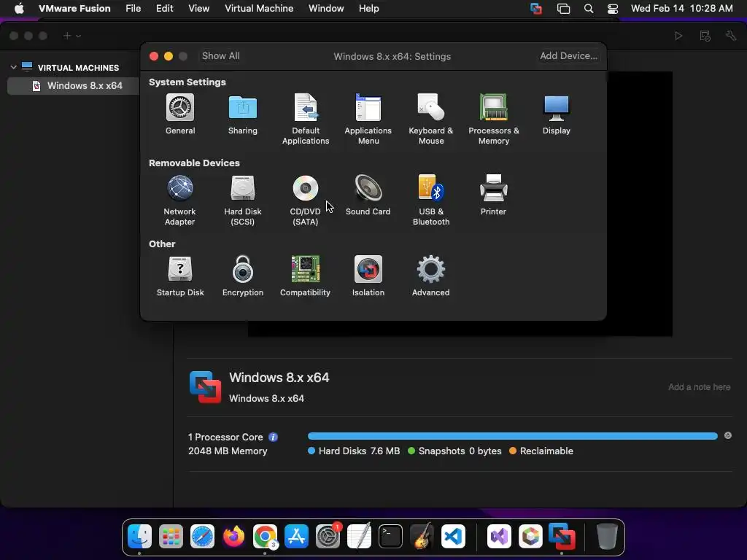This screenshot has width=747, height=560.
Task: Click the date and time in menu bar
Action: pyautogui.click(x=682, y=8)
